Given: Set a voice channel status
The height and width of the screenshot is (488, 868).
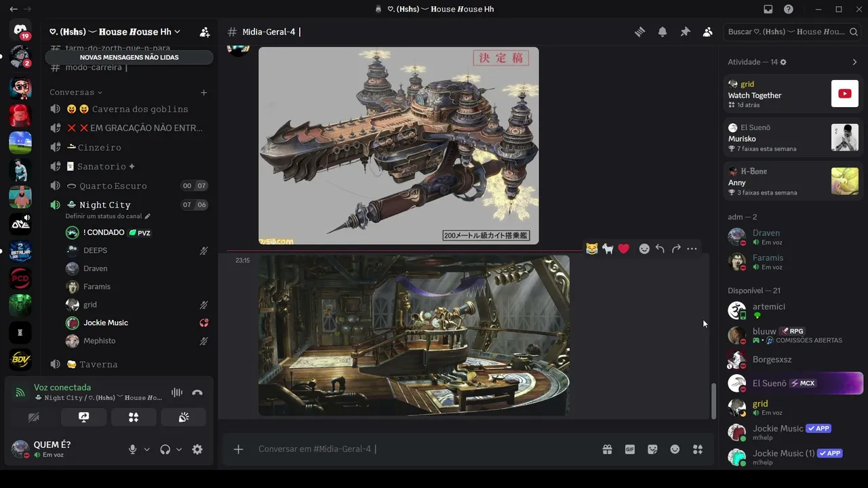Looking at the screenshot, I should 108,216.
